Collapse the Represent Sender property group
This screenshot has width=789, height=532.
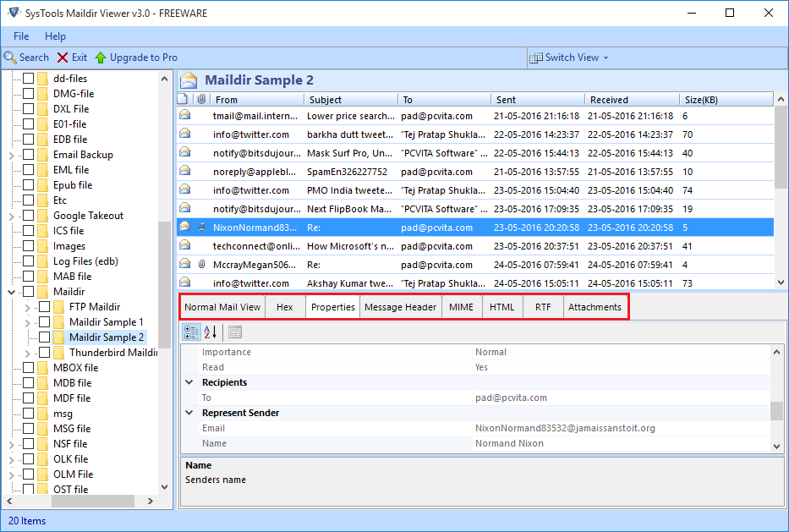(189, 413)
